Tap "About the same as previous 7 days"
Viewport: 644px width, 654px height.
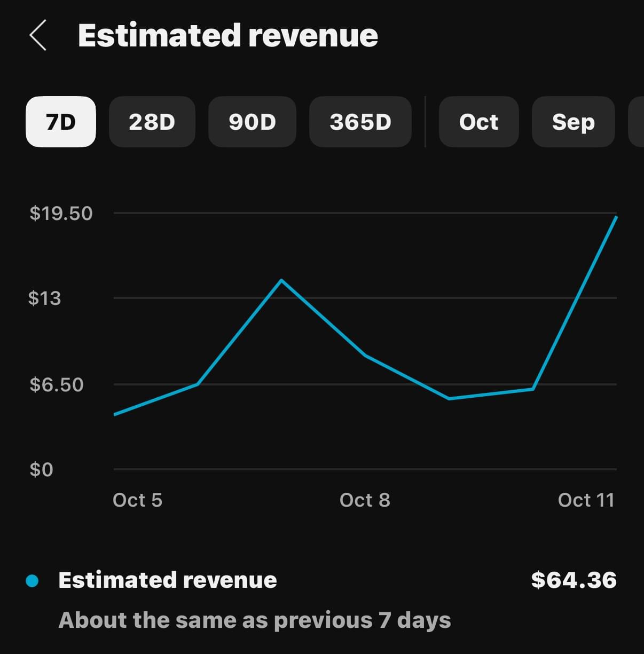point(254,620)
